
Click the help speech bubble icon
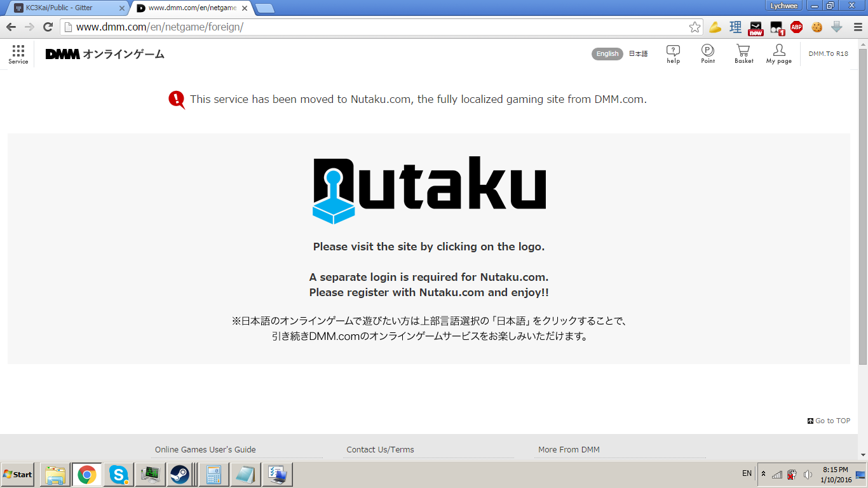[673, 53]
